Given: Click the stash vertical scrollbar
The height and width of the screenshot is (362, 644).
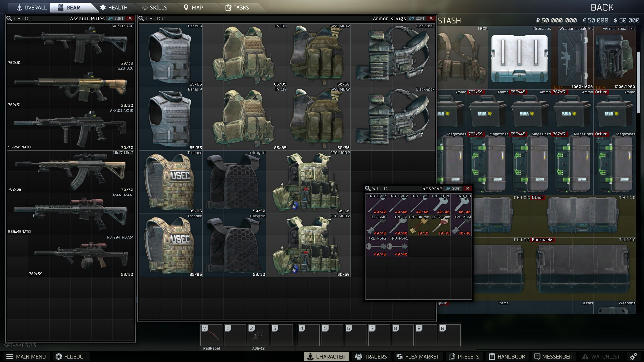Looking at the screenshot, I should coord(638,82).
